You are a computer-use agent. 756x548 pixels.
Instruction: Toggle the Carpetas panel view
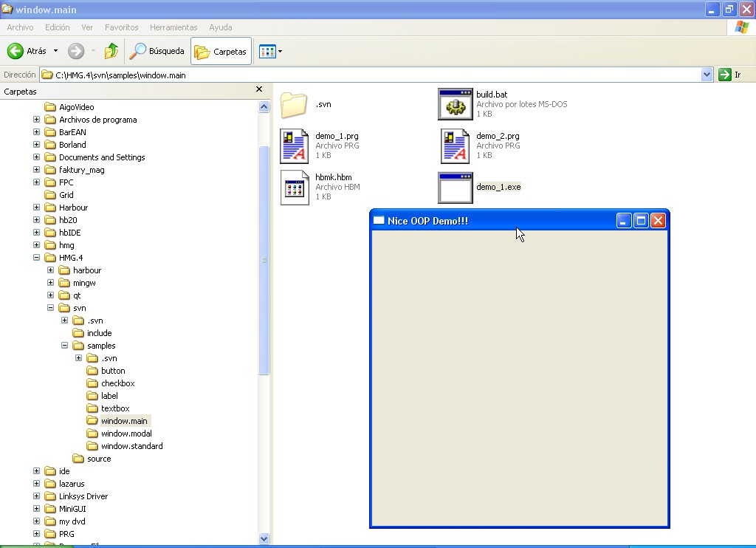[219, 51]
